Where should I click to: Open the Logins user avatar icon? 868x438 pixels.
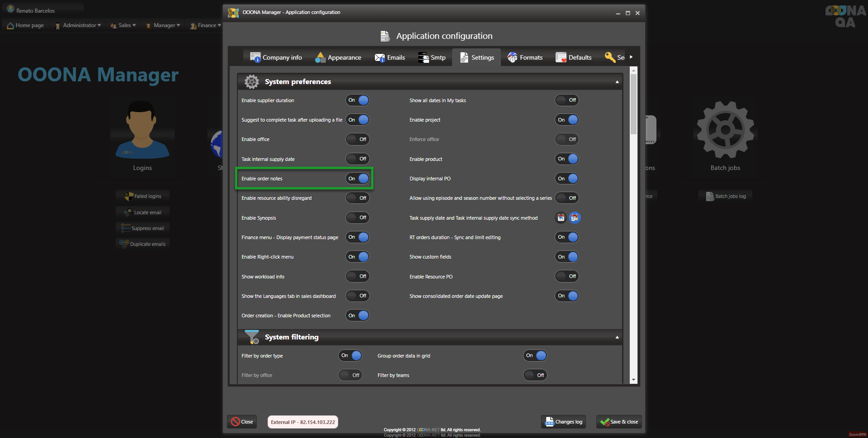pos(142,130)
